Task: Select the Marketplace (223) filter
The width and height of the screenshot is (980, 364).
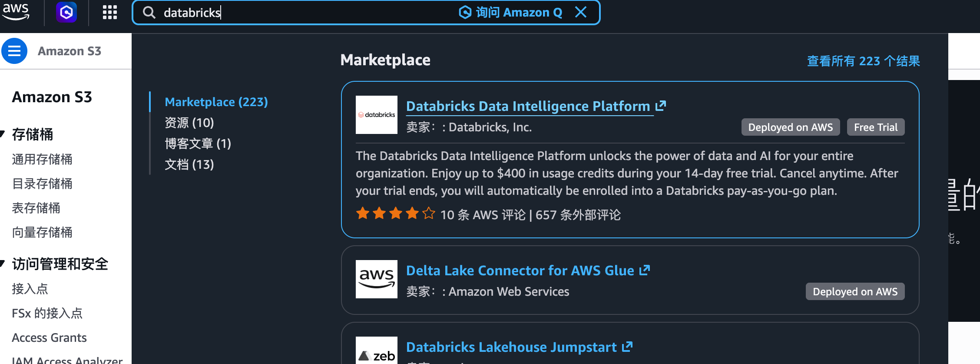Action: click(216, 102)
